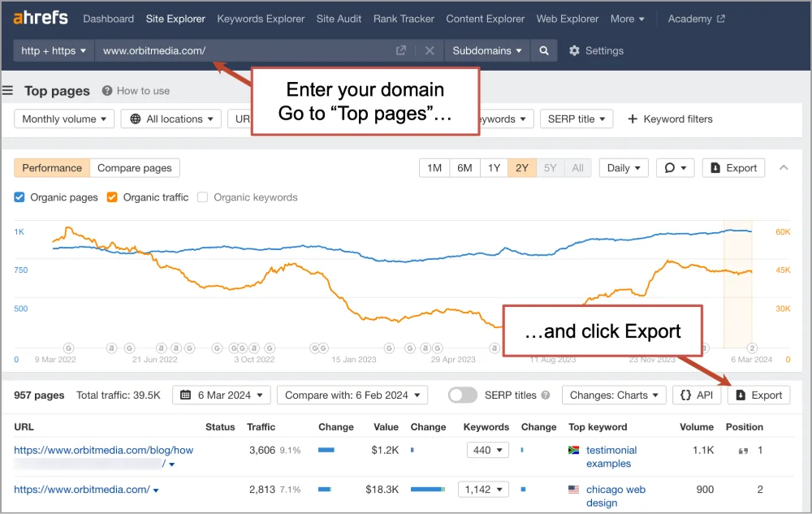Open Content Explorer
Viewport: 812px width, 514px height.
[486, 19]
